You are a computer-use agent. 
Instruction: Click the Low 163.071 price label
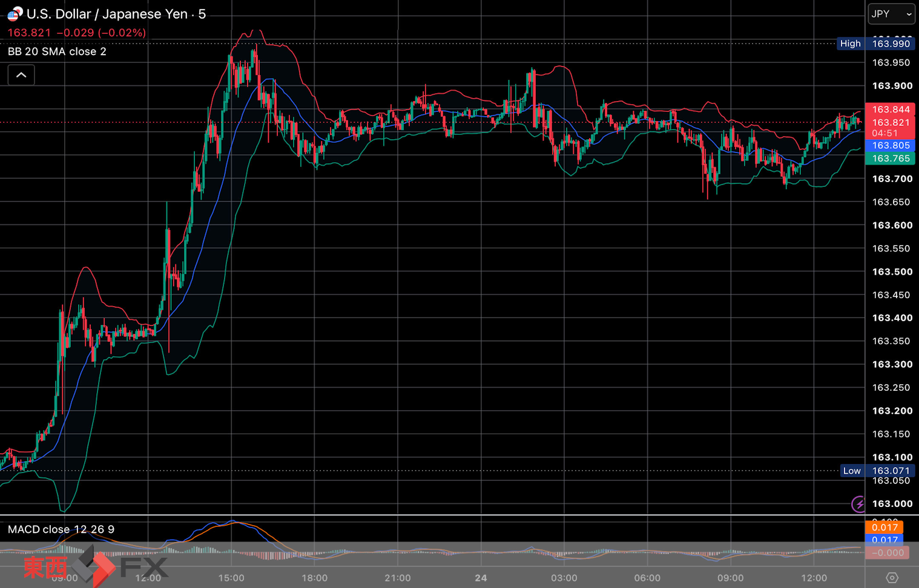coord(877,471)
